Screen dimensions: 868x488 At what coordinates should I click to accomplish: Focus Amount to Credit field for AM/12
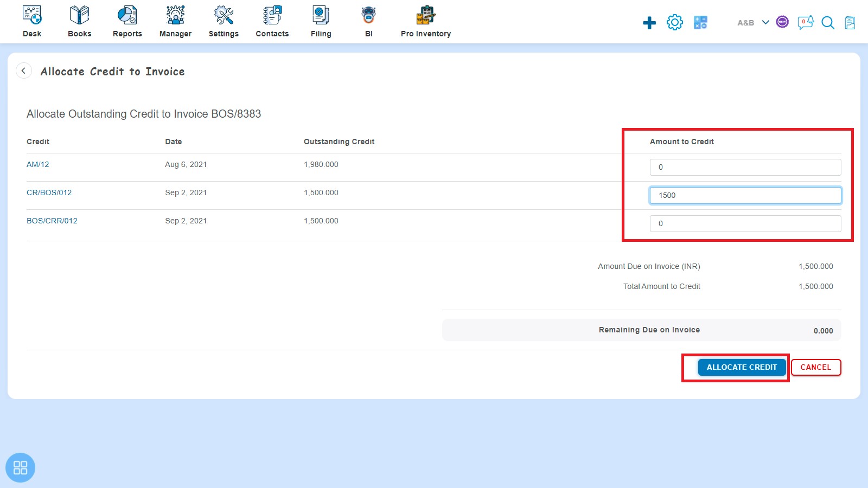[745, 167]
